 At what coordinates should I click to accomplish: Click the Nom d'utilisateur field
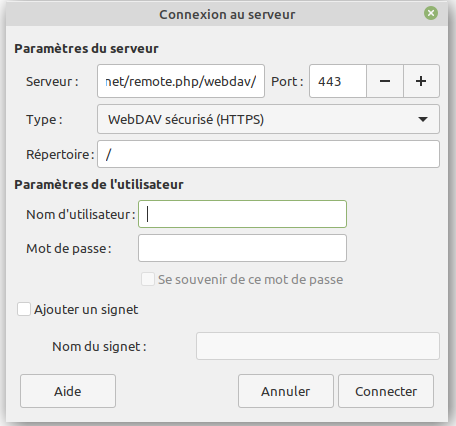pos(242,214)
